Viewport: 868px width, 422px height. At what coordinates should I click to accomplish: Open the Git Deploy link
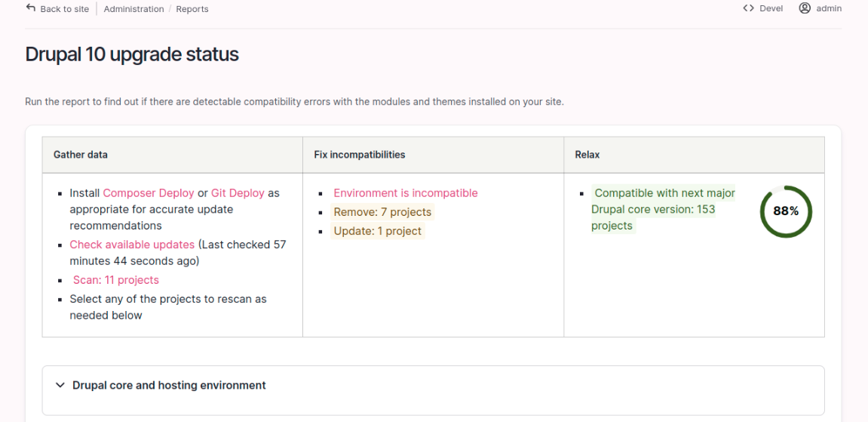point(238,193)
